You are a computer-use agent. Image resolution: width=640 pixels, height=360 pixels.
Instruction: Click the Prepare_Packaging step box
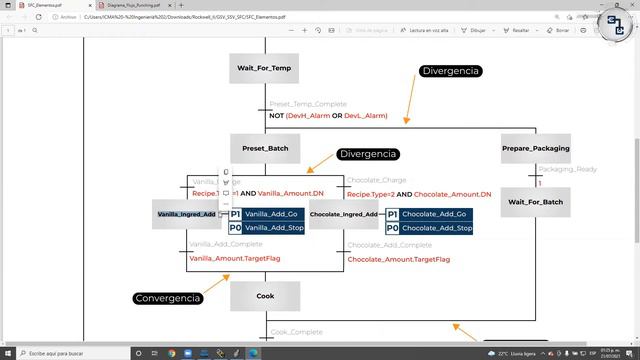click(536, 149)
